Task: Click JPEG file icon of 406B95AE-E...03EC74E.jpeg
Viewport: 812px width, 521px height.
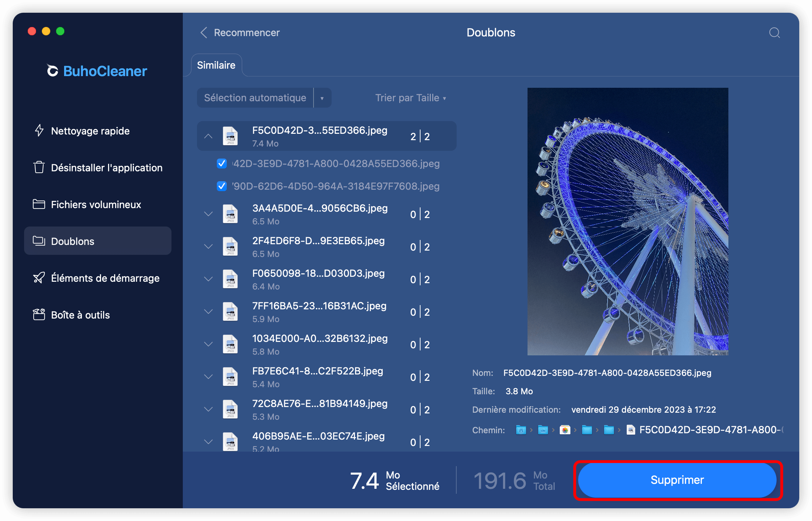Action: pos(230,442)
